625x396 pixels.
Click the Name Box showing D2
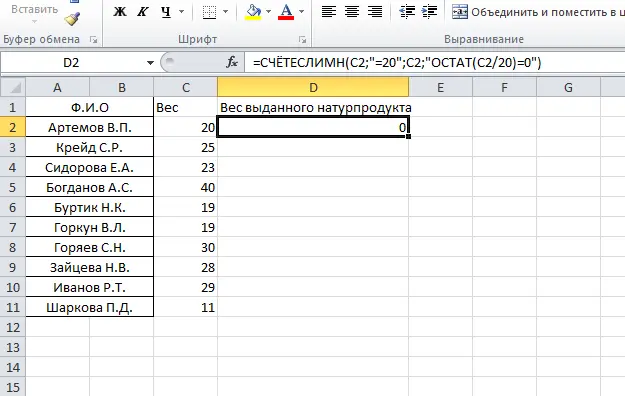[x=72, y=63]
